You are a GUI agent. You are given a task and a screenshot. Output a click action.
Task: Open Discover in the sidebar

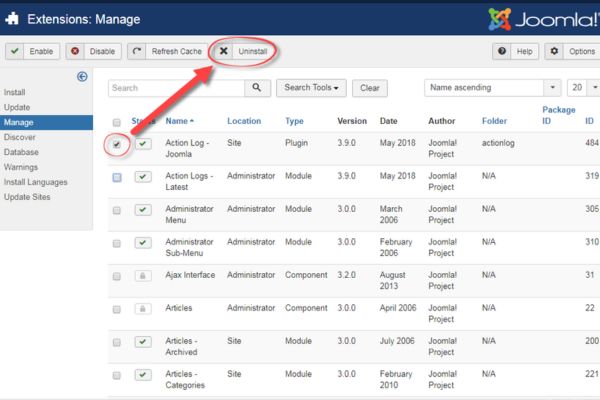(x=20, y=137)
